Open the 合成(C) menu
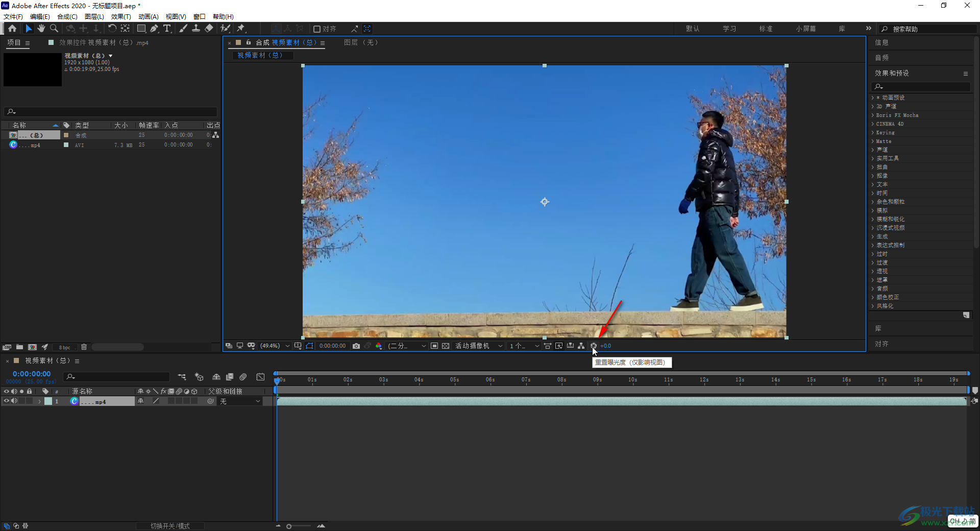 click(67, 17)
